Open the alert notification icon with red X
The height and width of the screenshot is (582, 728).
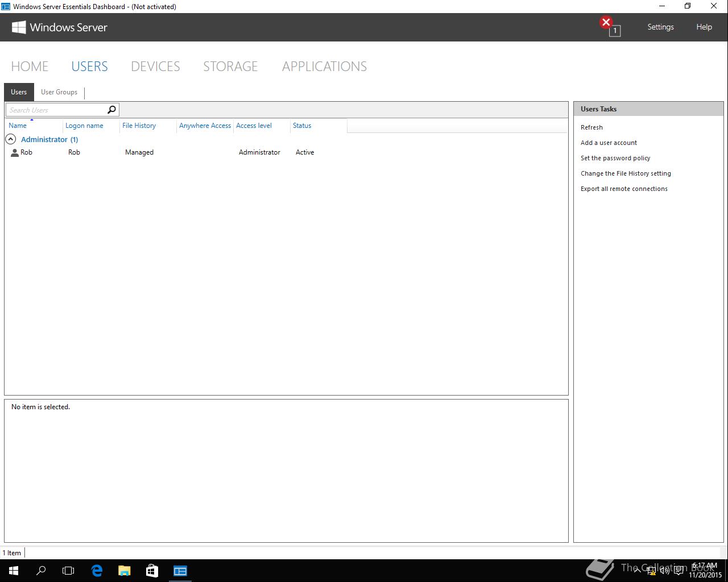coord(610,27)
